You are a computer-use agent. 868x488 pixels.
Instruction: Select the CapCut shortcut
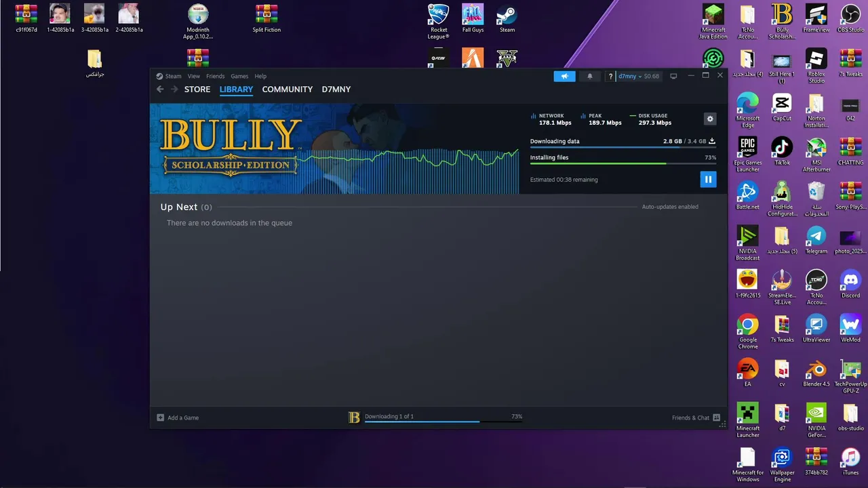click(782, 107)
